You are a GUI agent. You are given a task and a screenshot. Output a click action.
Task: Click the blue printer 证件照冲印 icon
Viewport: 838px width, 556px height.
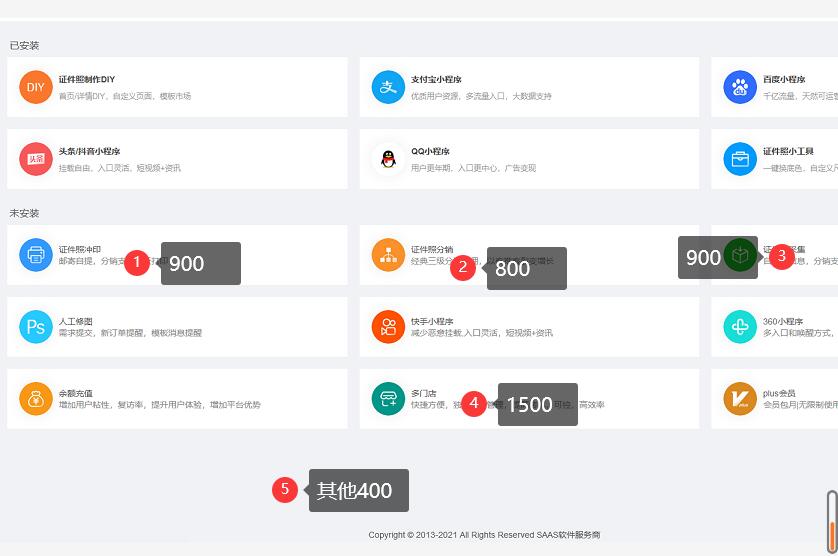tap(35, 255)
